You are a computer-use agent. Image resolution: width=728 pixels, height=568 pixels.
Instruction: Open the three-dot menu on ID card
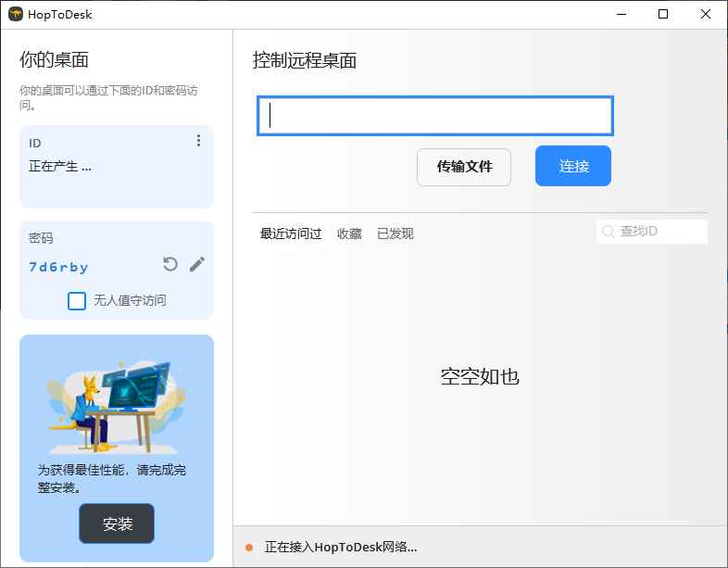[198, 141]
